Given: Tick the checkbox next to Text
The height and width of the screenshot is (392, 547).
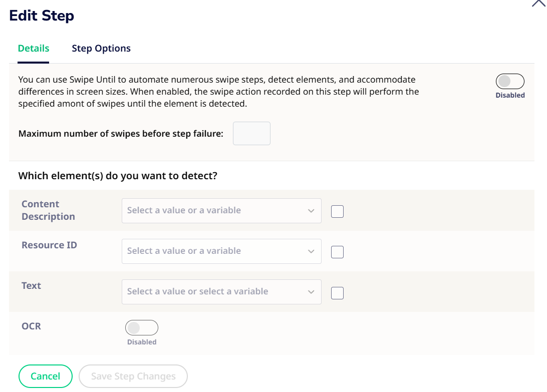Looking at the screenshot, I should (337, 292).
